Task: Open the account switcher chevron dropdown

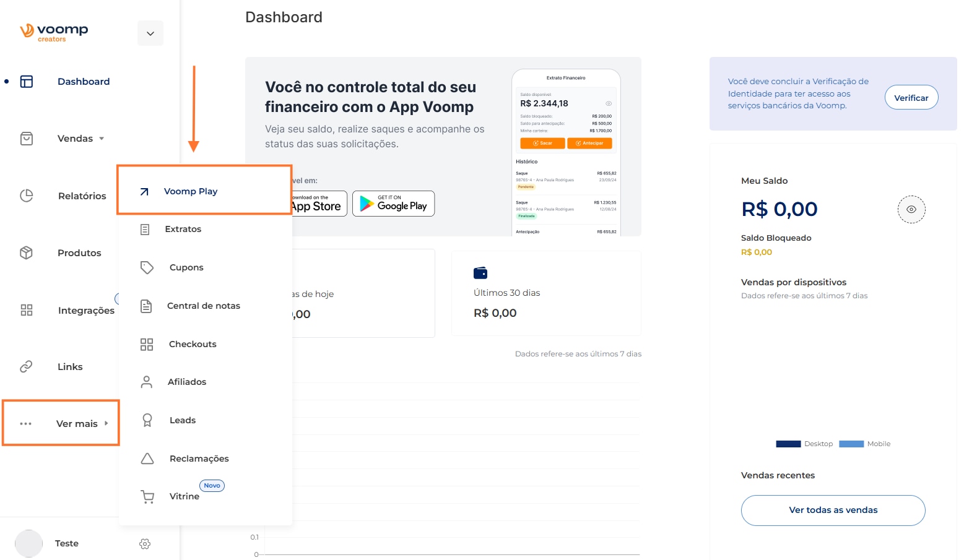Action: pyautogui.click(x=150, y=33)
